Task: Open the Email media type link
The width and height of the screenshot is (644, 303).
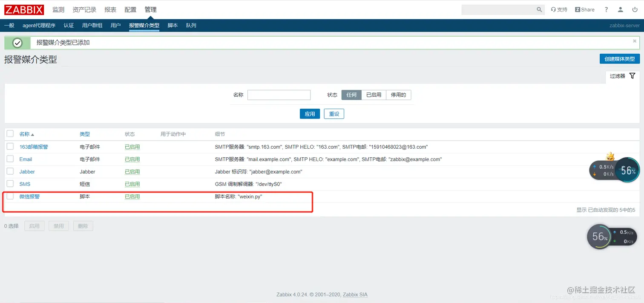Action: click(26, 159)
